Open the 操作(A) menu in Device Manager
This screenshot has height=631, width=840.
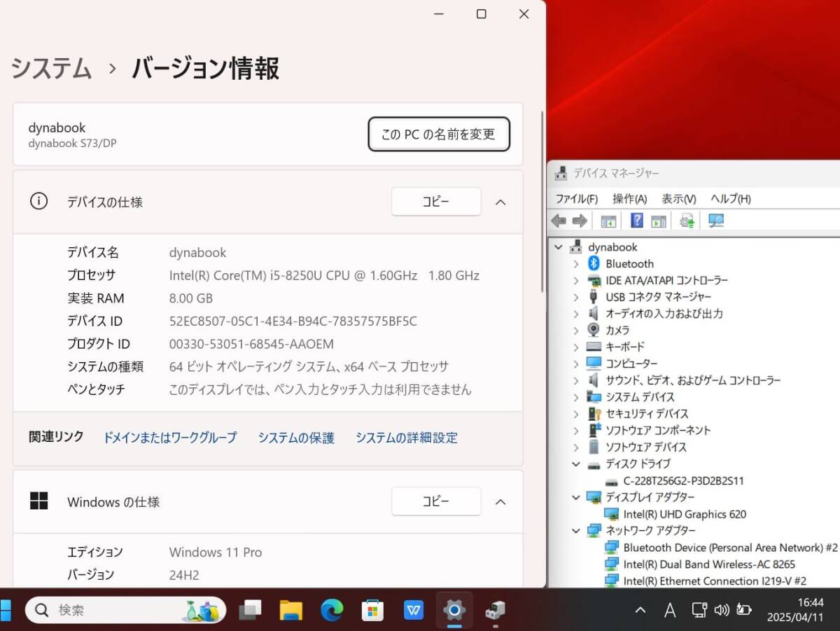[629, 198]
